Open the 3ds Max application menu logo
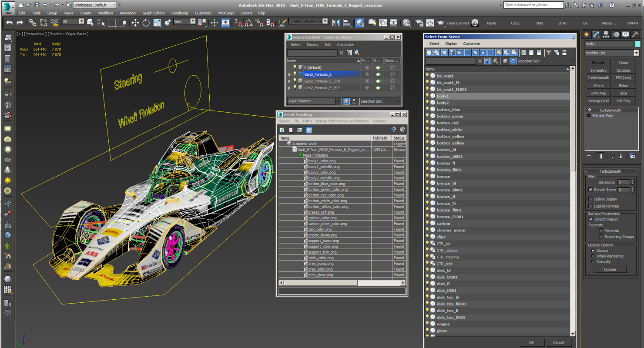The width and height of the screenshot is (644, 348). tap(8, 8)
